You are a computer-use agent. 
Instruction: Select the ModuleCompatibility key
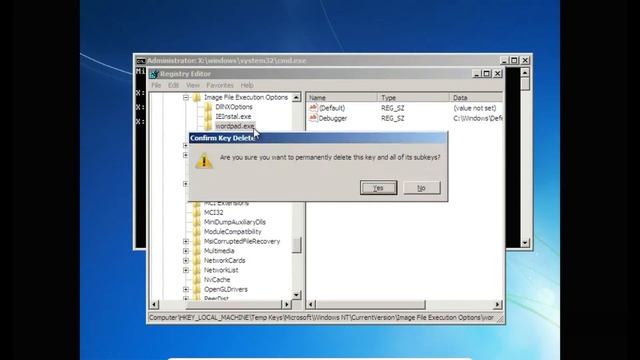click(x=232, y=232)
